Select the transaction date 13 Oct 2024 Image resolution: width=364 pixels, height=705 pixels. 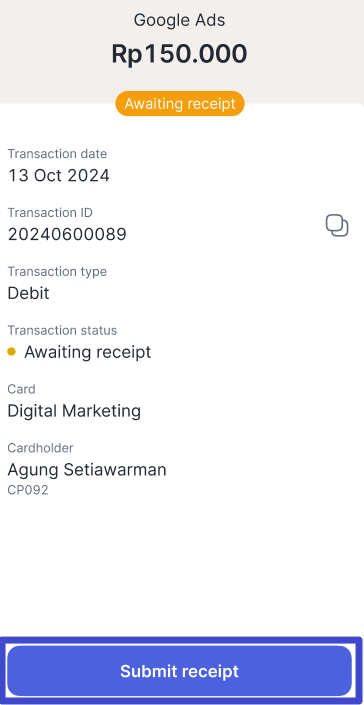click(58, 175)
